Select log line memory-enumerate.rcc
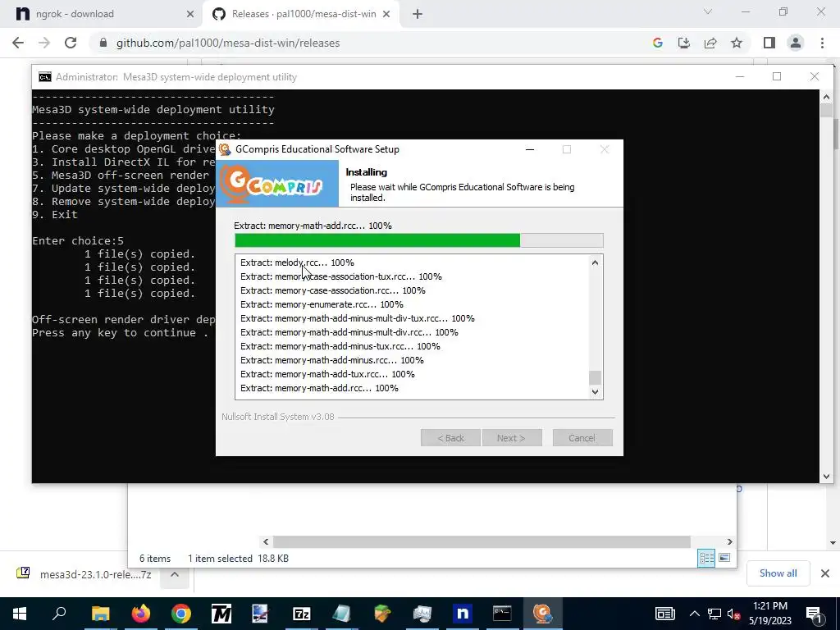840x630 pixels. [322, 304]
